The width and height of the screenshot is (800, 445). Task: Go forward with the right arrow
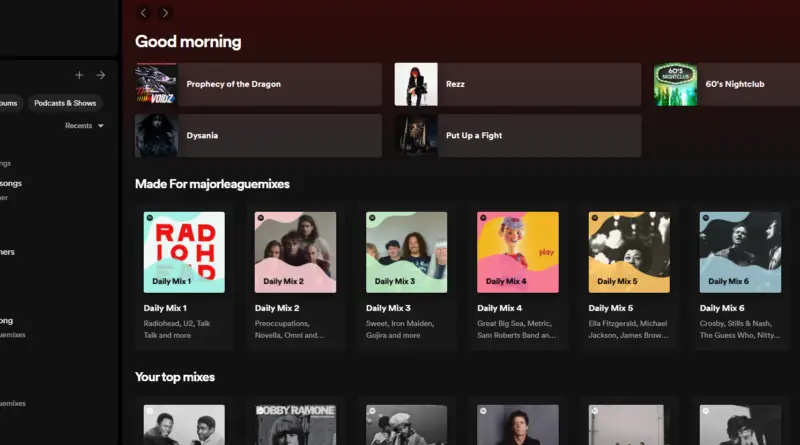pyautogui.click(x=165, y=13)
